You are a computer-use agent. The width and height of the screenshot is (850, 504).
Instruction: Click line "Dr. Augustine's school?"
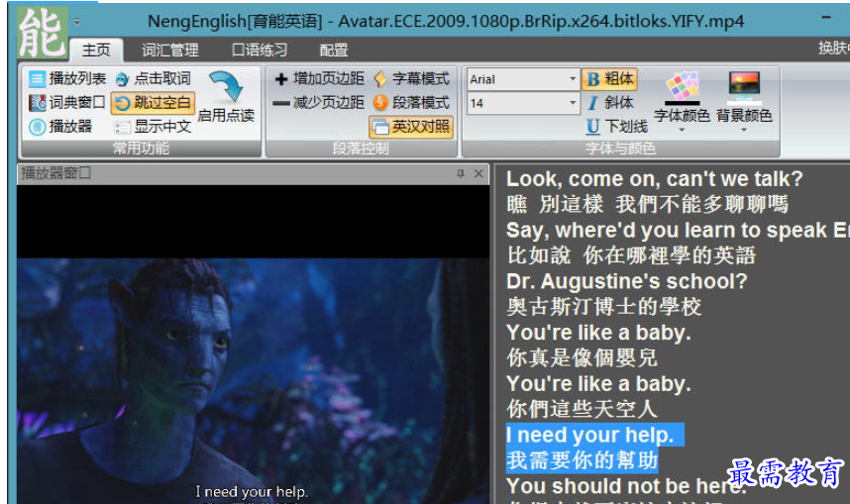pos(626,281)
